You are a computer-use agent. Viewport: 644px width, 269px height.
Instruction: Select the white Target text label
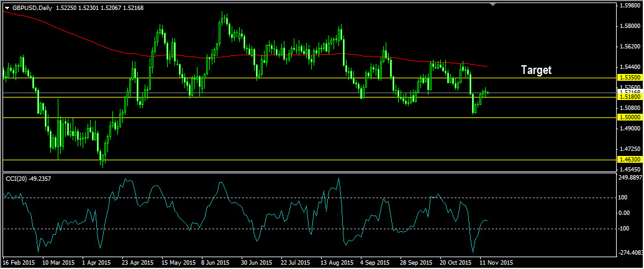535,70
